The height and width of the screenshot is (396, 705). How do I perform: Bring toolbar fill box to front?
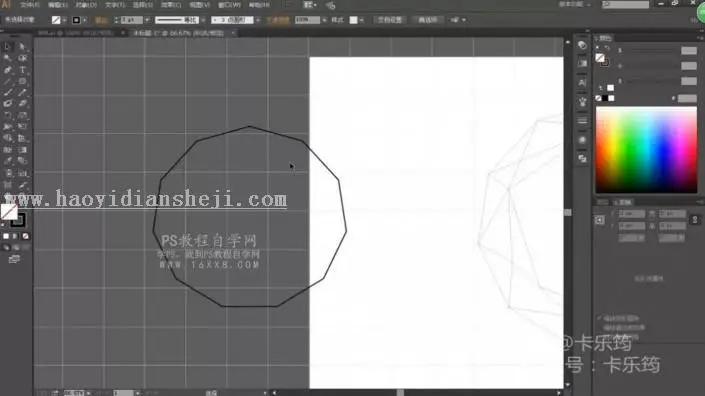click(9, 211)
